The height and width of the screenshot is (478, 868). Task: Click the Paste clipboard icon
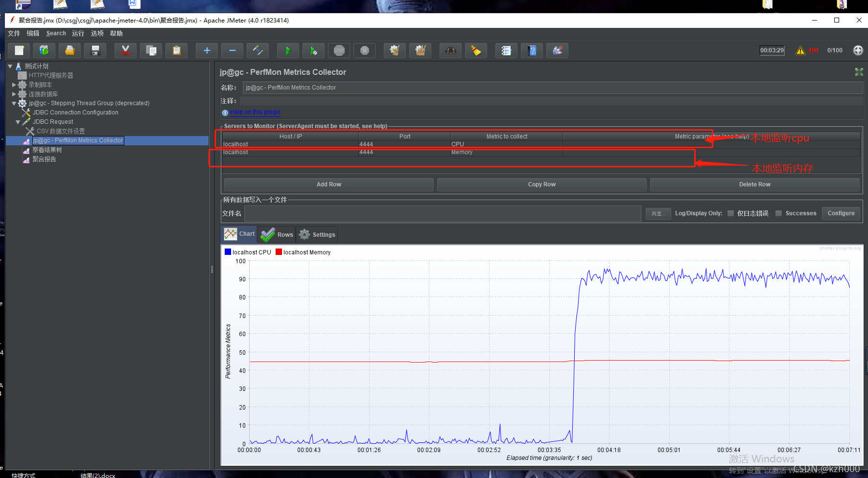(x=177, y=50)
